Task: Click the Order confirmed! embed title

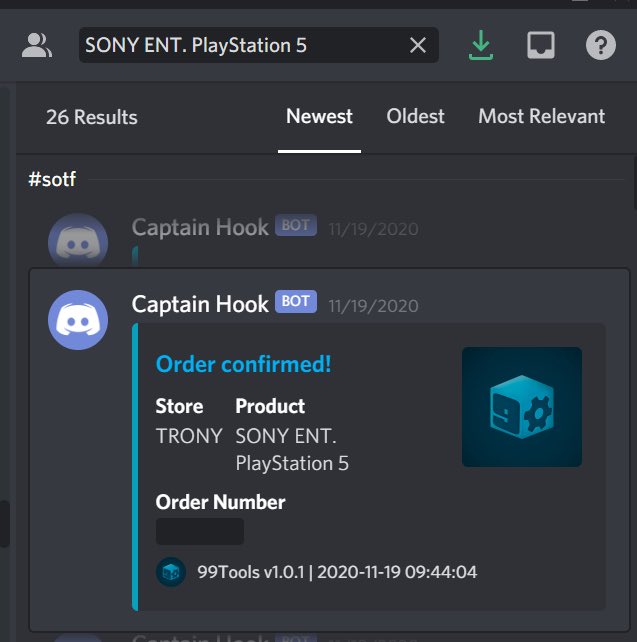Action: 243,364
